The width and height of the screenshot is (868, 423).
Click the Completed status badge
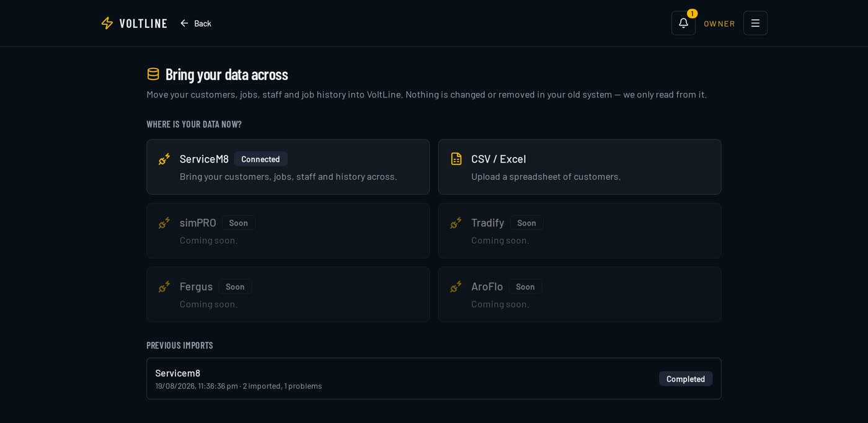(686, 379)
